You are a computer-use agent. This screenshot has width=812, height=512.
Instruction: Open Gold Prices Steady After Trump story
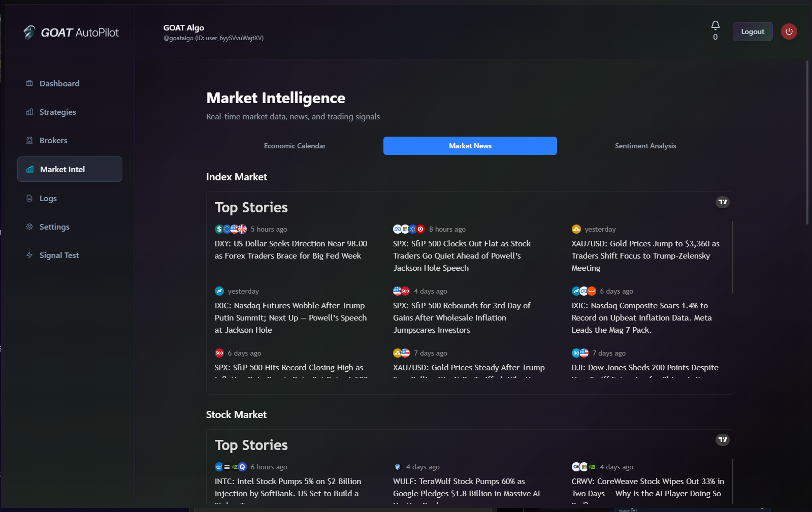(x=469, y=371)
